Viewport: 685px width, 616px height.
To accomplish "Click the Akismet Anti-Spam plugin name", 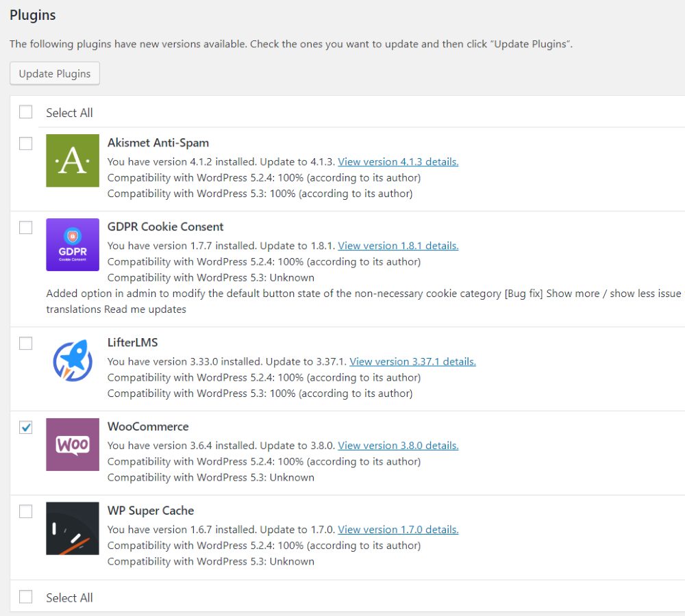I will [158, 143].
